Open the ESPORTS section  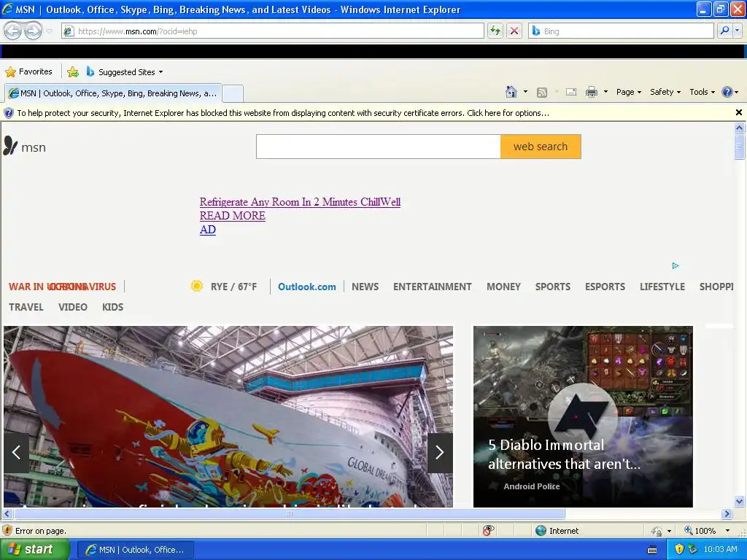(x=605, y=287)
